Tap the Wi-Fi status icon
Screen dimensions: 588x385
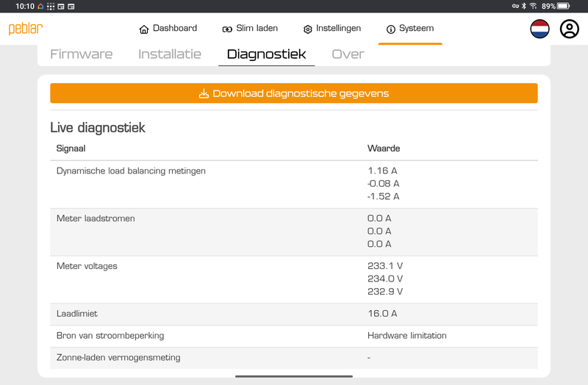click(x=533, y=6)
